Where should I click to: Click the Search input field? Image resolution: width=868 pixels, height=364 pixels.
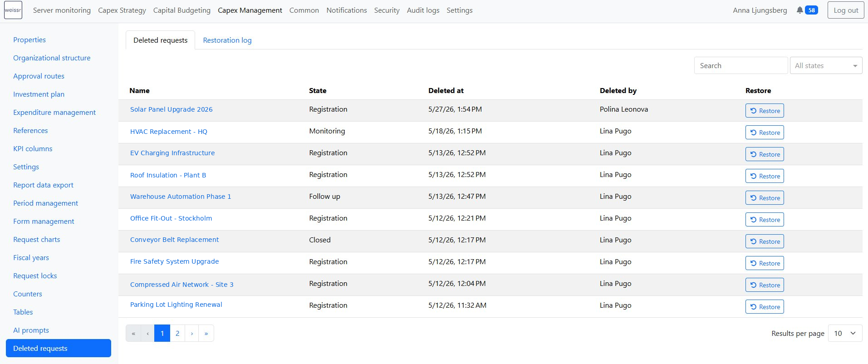click(x=740, y=65)
